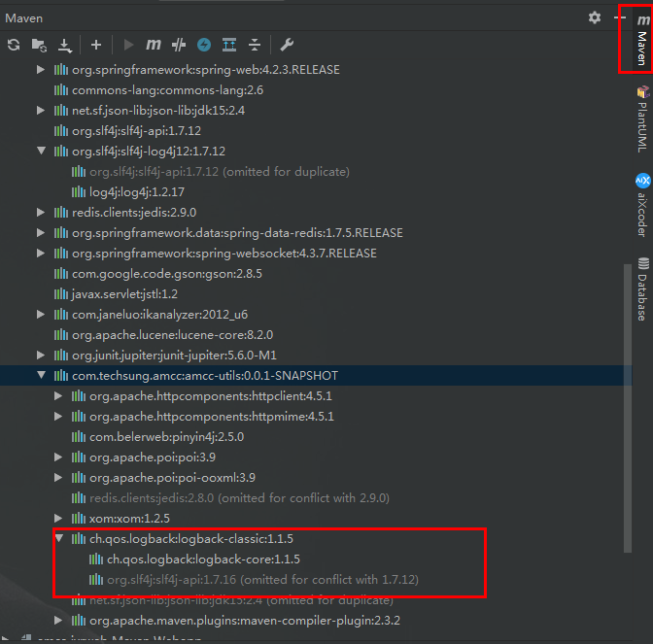653x644 pixels.
Task: Click Generate Sources and Update Folders icon
Action: (39, 45)
